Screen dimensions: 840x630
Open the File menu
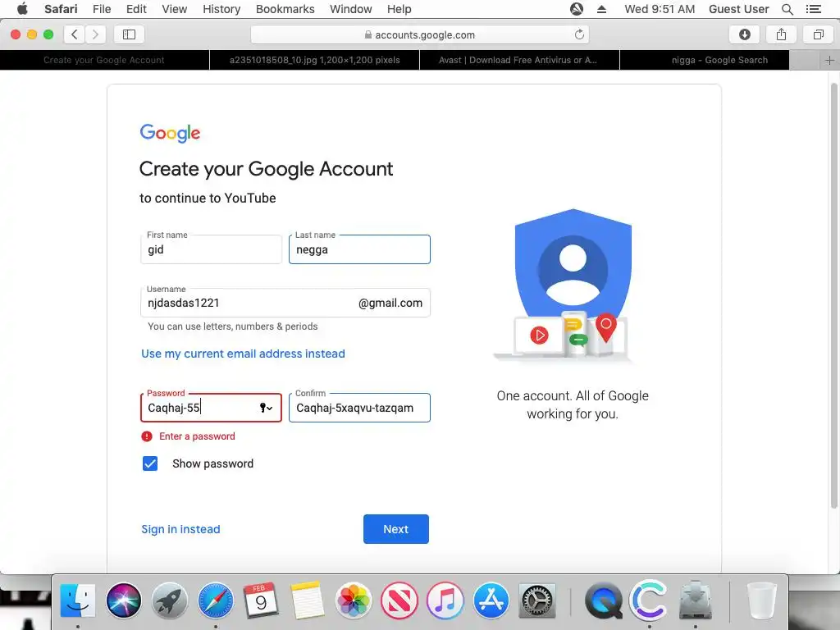tap(102, 9)
